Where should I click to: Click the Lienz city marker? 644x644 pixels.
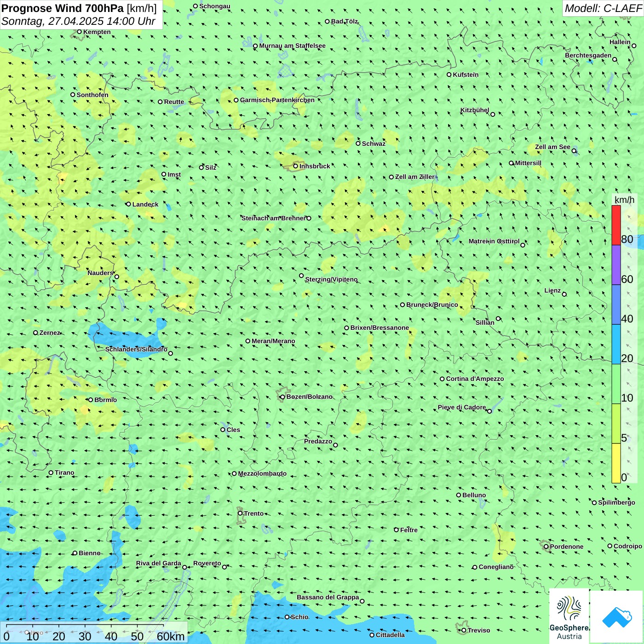point(564,294)
